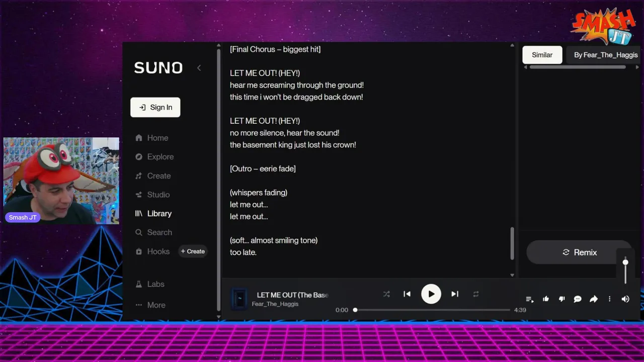Click the Explore compass icon
Image resolution: width=644 pixels, height=362 pixels.
click(x=139, y=157)
